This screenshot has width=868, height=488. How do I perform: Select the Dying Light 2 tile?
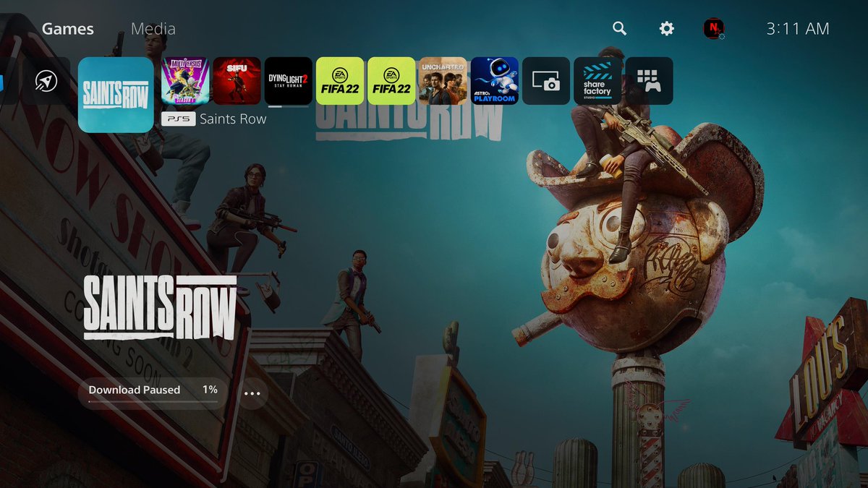pos(289,81)
